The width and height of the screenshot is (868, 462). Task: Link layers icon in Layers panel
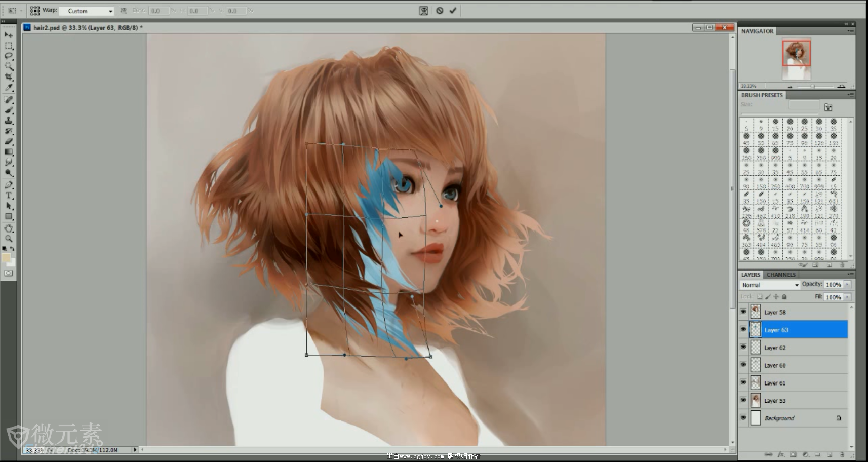[768, 454]
